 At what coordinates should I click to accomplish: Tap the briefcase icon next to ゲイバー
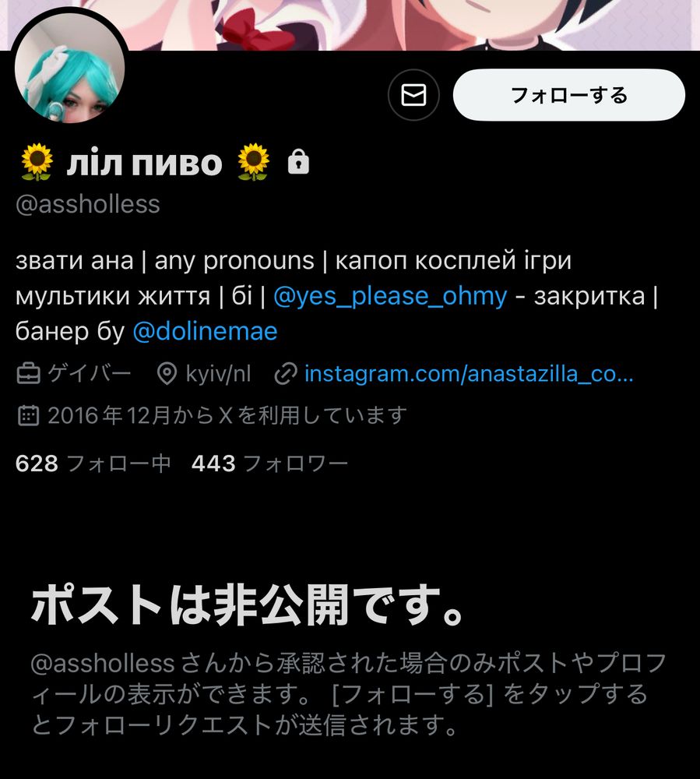(x=28, y=374)
